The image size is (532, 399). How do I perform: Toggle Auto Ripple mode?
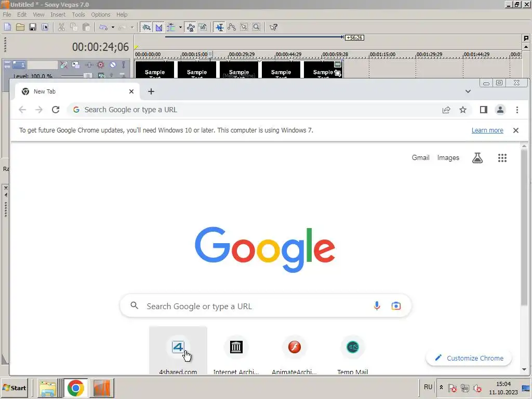pyautogui.click(x=171, y=27)
